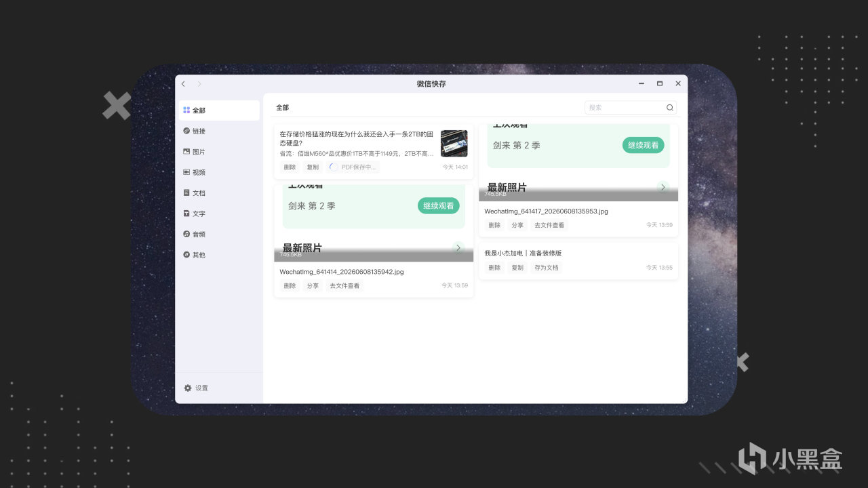Select the 全部 category in the sidebar
The image size is (868, 488).
(219, 110)
